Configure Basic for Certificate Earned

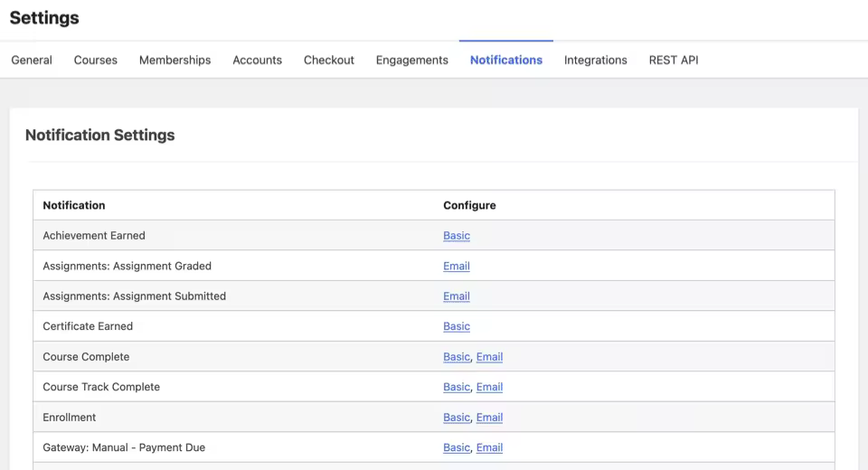pos(456,326)
